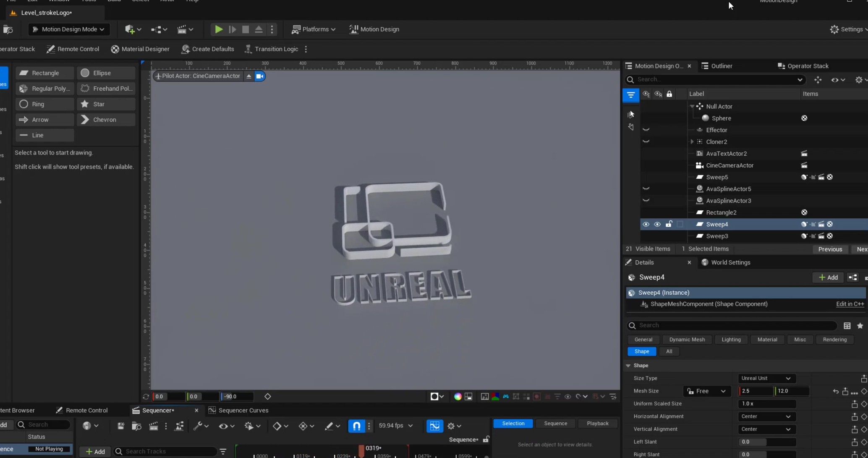This screenshot has width=868, height=458.
Task: Click the Left Slant value slider
Action: click(766, 442)
